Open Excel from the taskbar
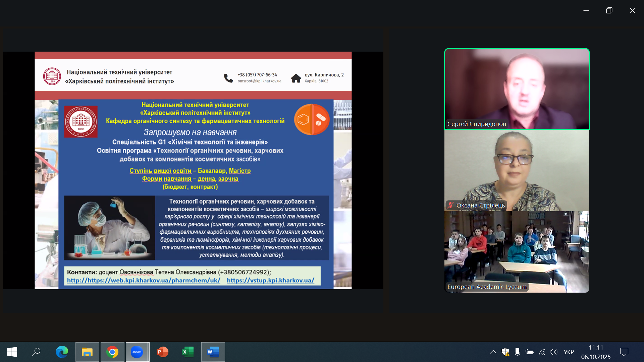Viewport: 644px width, 362px height. coord(188,352)
